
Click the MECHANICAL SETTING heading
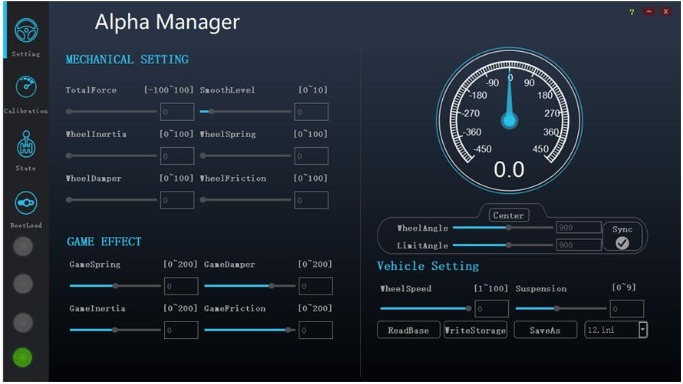pos(127,60)
